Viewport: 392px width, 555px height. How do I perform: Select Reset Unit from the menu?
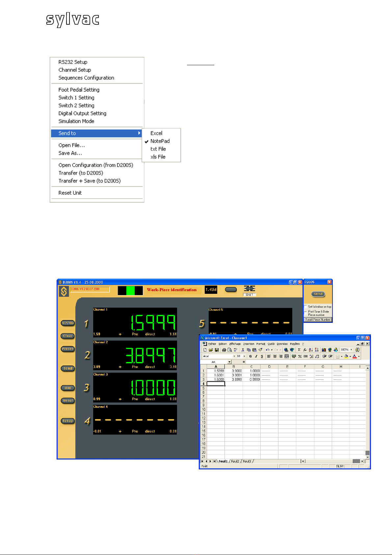(70, 193)
